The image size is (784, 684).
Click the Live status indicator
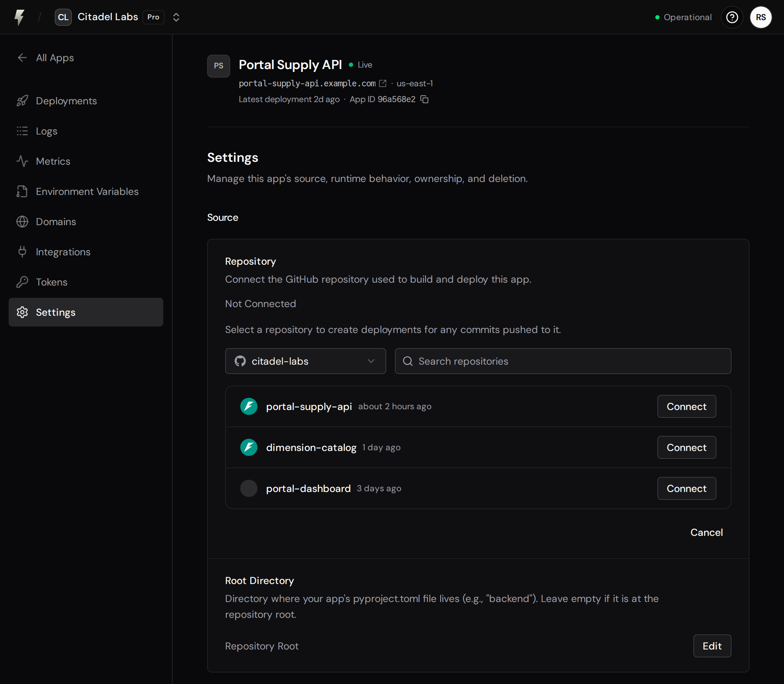coord(360,65)
